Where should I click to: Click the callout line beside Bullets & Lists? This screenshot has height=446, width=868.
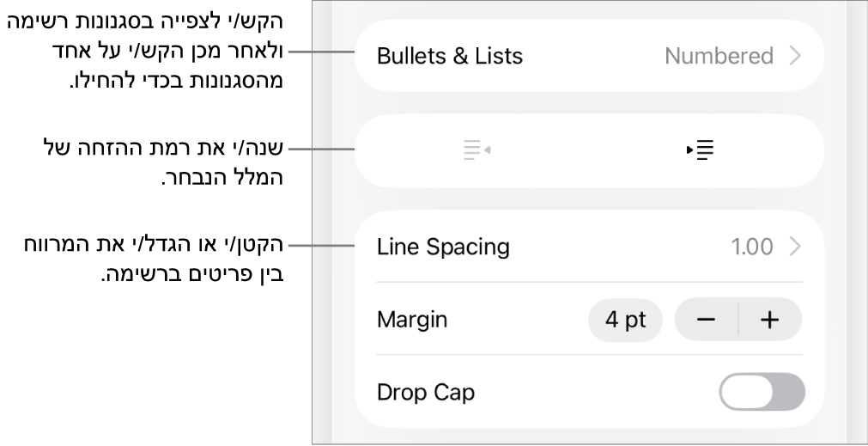(321, 52)
